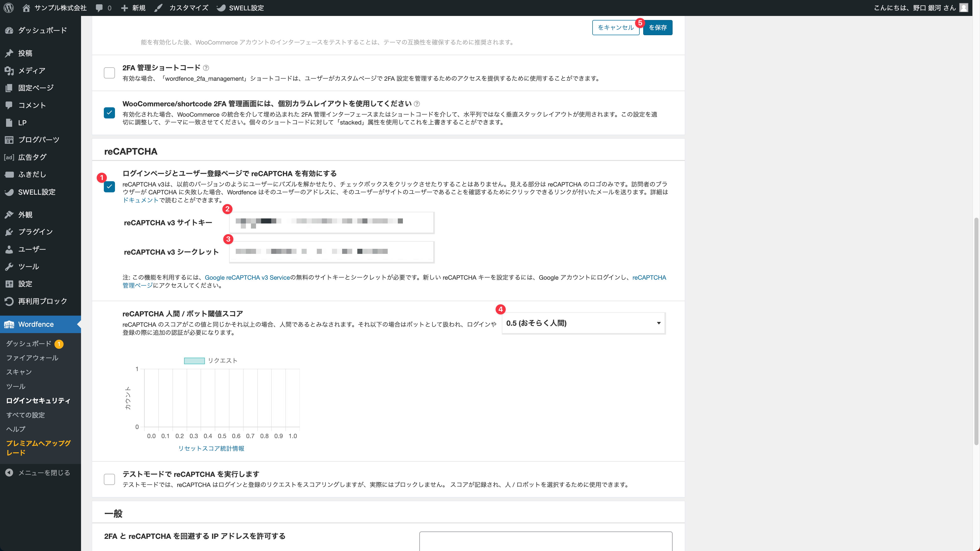Click the Wordfence shield icon in sidebar
Image resolution: width=980 pixels, height=551 pixels.
click(x=9, y=324)
